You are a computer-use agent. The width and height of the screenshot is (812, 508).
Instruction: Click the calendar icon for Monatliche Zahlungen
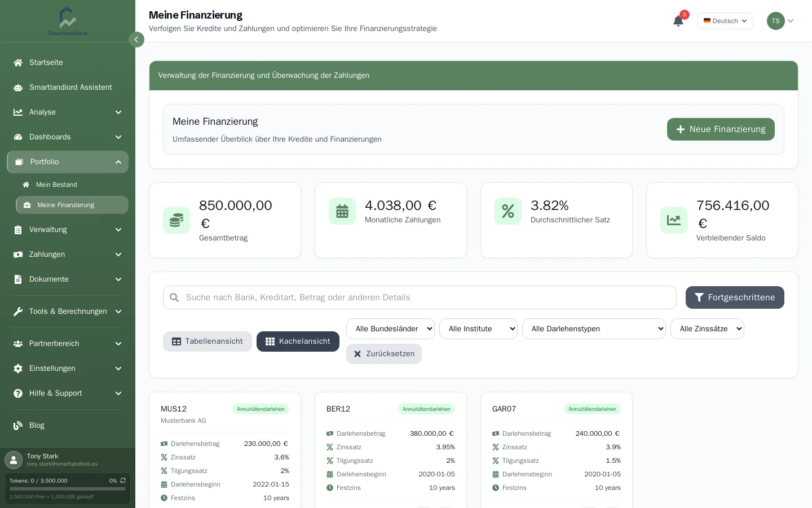pos(342,211)
